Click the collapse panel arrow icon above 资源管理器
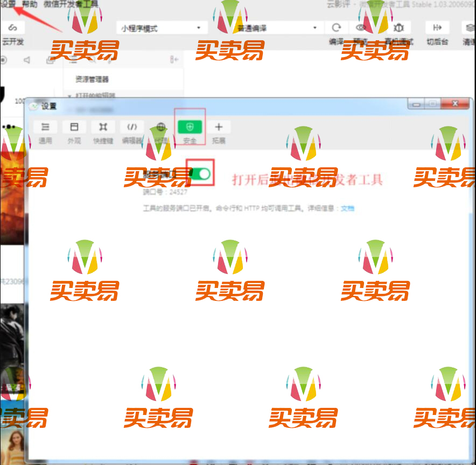476x465 pixels. tap(174, 59)
